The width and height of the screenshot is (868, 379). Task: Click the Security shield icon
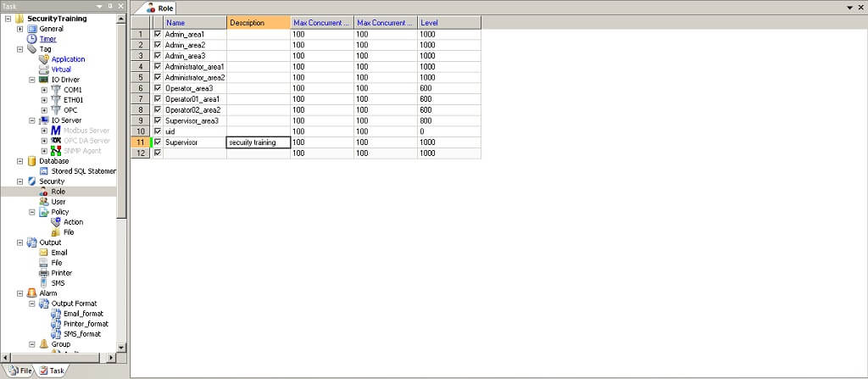click(x=31, y=181)
